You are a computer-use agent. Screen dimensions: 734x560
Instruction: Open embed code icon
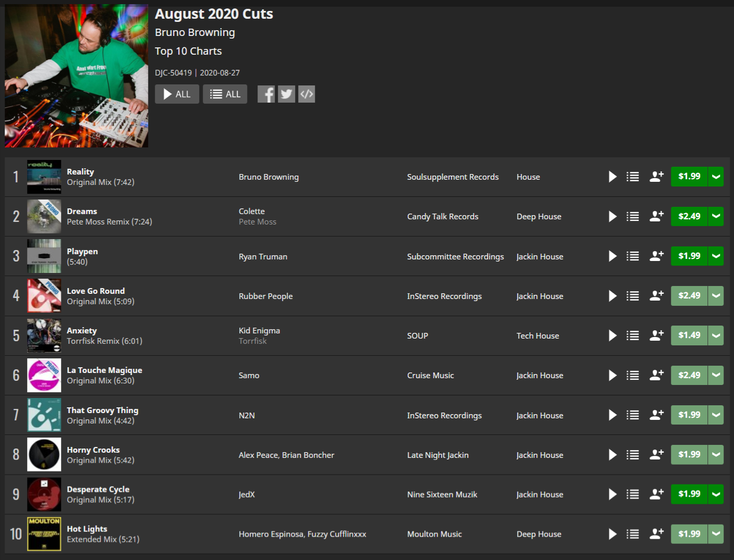(x=307, y=94)
